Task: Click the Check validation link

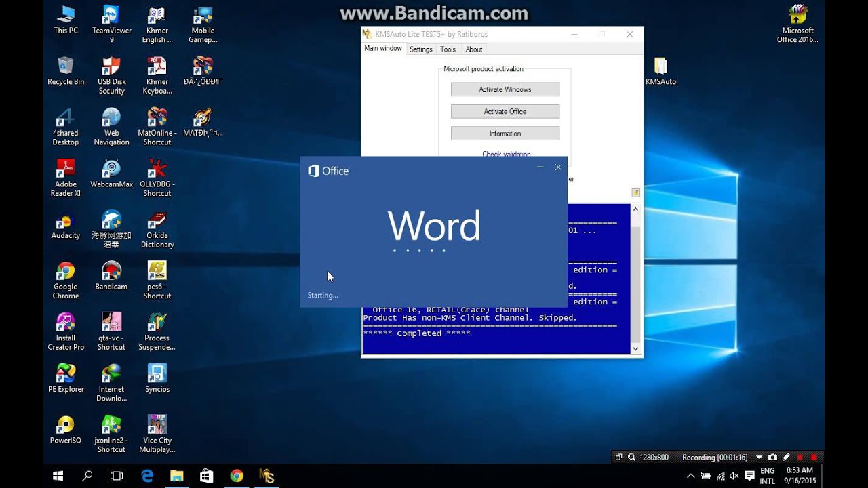Action: click(507, 154)
